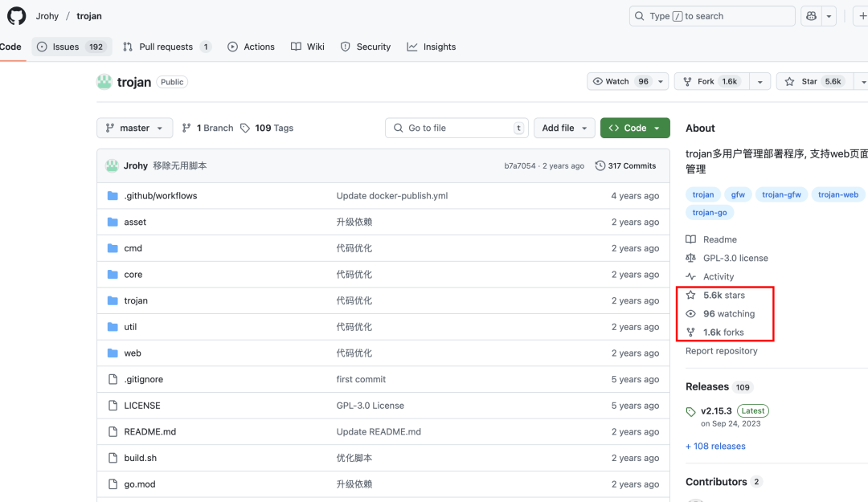This screenshot has height=502, width=868.
Task: Expand the Watch dropdown caret
Action: coord(661,81)
